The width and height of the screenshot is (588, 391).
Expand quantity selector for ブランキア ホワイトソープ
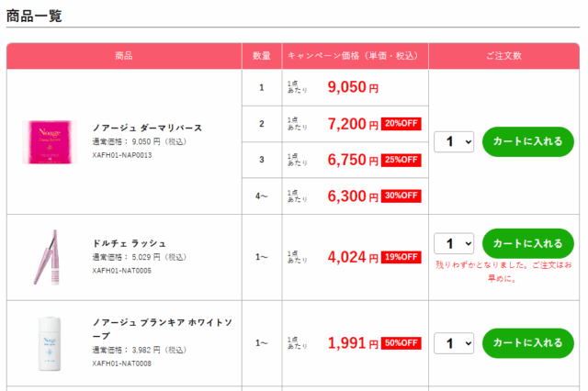(x=454, y=343)
